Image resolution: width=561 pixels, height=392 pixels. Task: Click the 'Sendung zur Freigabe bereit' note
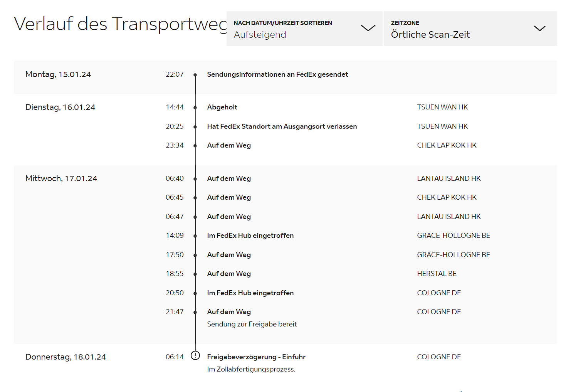pos(252,324)
